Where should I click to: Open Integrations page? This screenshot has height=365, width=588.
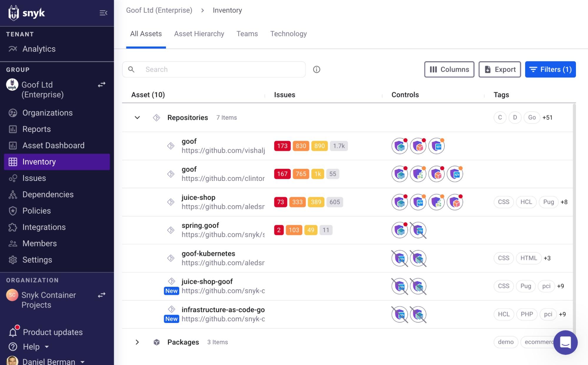[44, 227]
